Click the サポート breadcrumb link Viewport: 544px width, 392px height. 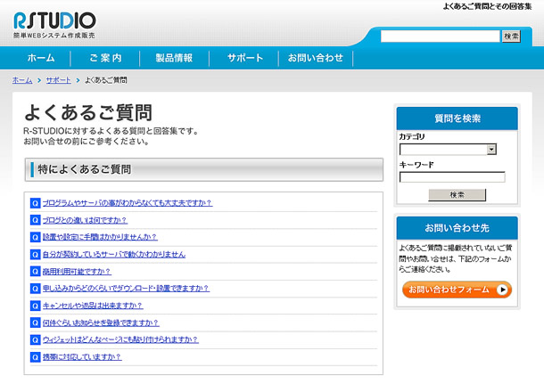59,80
